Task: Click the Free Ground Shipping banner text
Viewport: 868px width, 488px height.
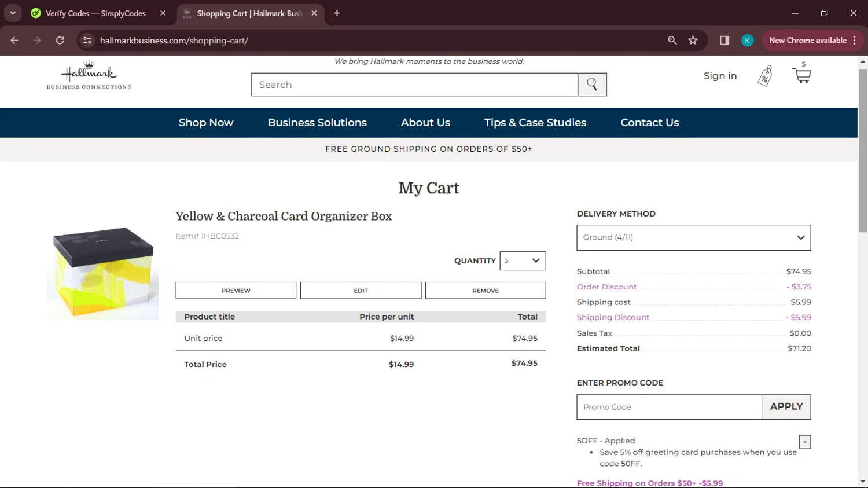Action: tap(429, 149)
